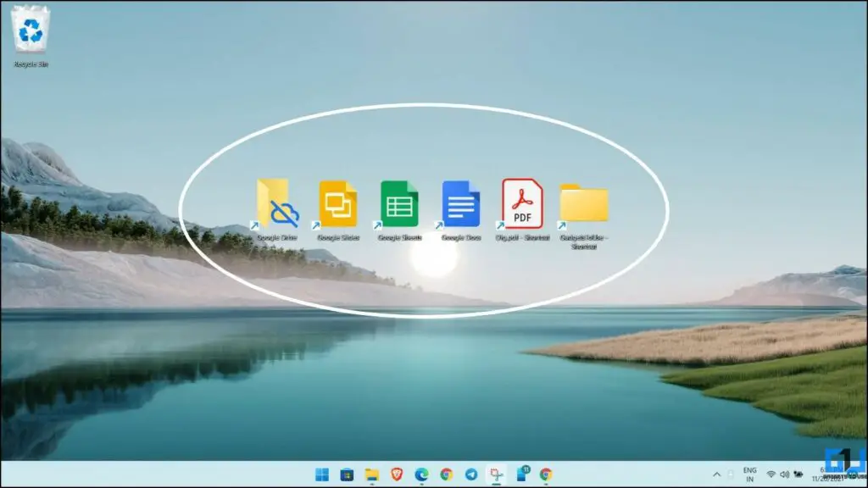The image size is (868, 488).
Task: Launch Google Chrome from the taskbar
Action: [445, 474]
